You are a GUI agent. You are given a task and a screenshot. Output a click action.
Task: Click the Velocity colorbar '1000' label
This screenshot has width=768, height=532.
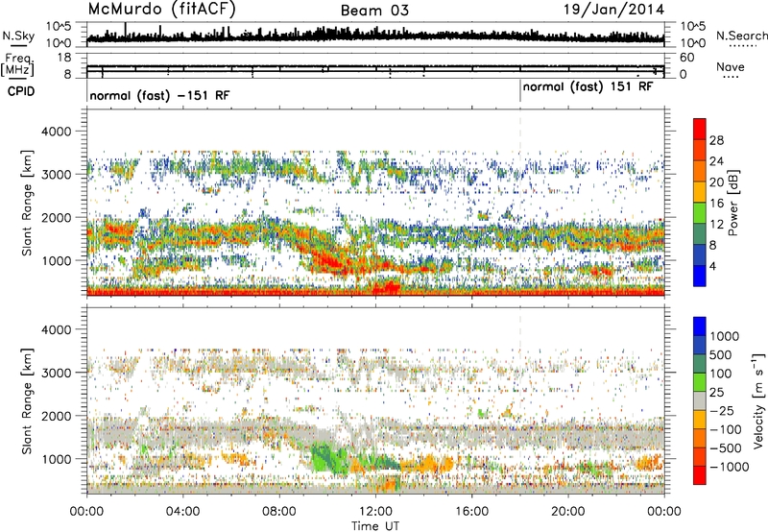(x=725, y=336)
